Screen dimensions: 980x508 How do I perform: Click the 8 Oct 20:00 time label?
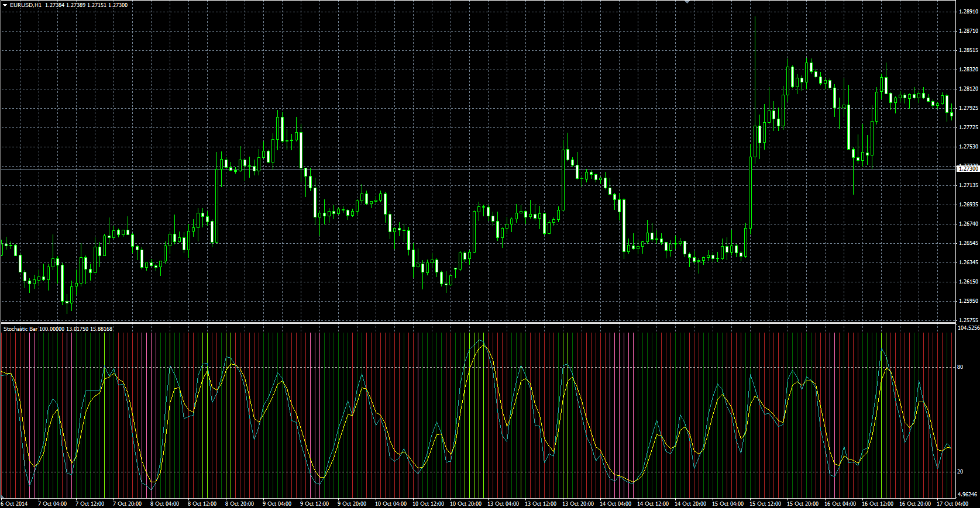pos(240,503)
